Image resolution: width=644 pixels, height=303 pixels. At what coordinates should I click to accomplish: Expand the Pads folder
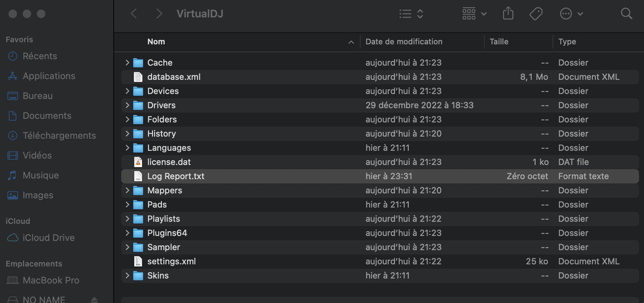[127, 204]
